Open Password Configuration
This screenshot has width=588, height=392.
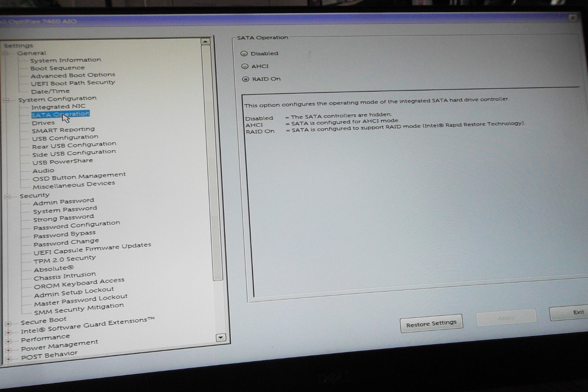[77, 225]
